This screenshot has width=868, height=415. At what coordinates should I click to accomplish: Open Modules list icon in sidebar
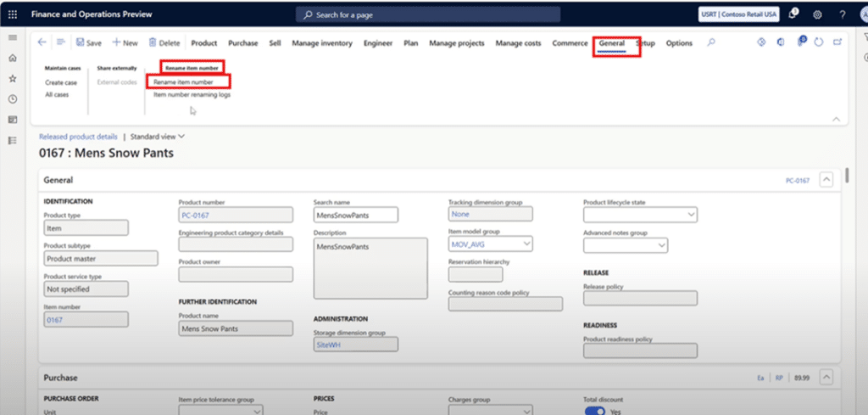click(12, 141)
